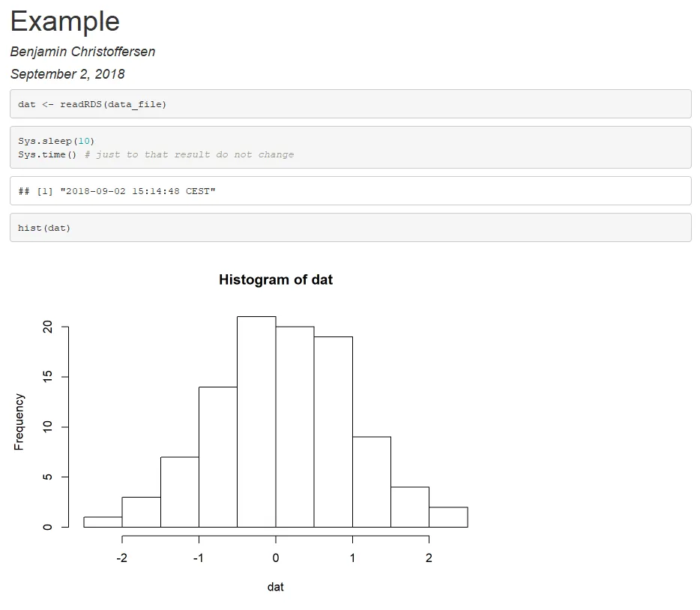Click the Sys.time() comment line
This screenshot has width=700, height=610.
(x=156, y=154)
